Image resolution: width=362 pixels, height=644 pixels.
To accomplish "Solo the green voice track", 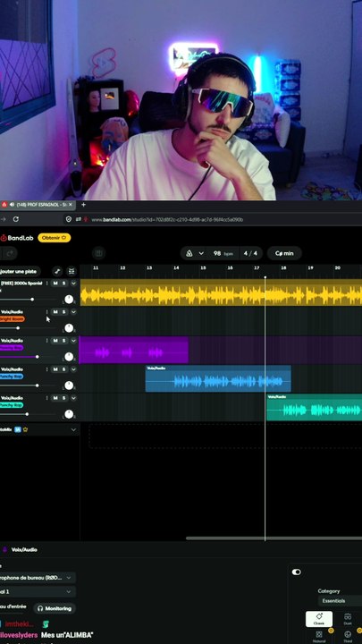I will [63, 398].
